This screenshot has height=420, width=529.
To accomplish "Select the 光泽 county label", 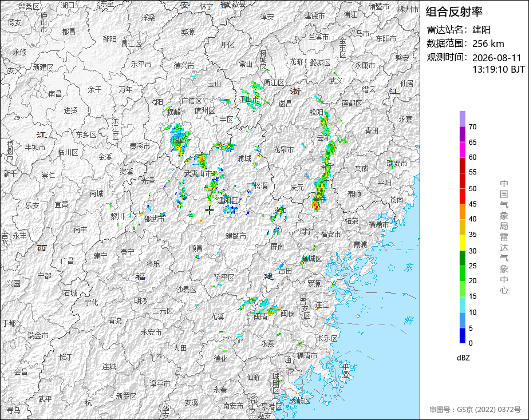I will pos(148,181).
